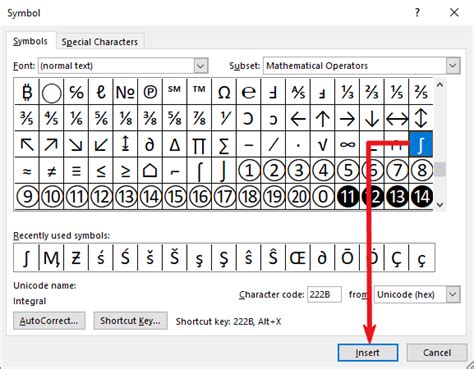Image resolution: width=474 pixels, height=369 pixels.
Task: Pick integral ∫ from recently used symbols
Action: [26, 257]
